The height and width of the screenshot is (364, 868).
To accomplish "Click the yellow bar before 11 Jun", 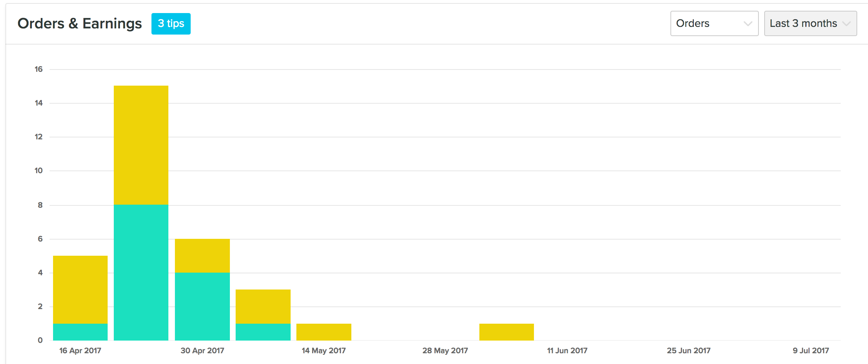I will coord(506,332).
